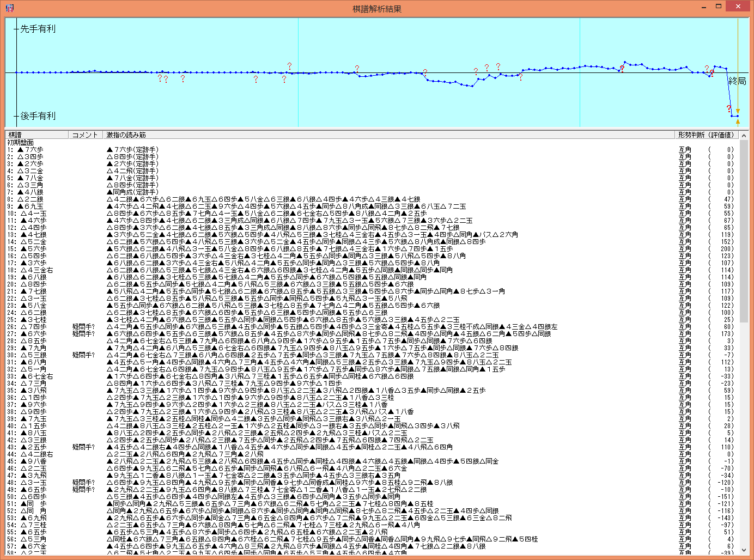Maximize the 棋譜解析結果 window

(719, 7)
